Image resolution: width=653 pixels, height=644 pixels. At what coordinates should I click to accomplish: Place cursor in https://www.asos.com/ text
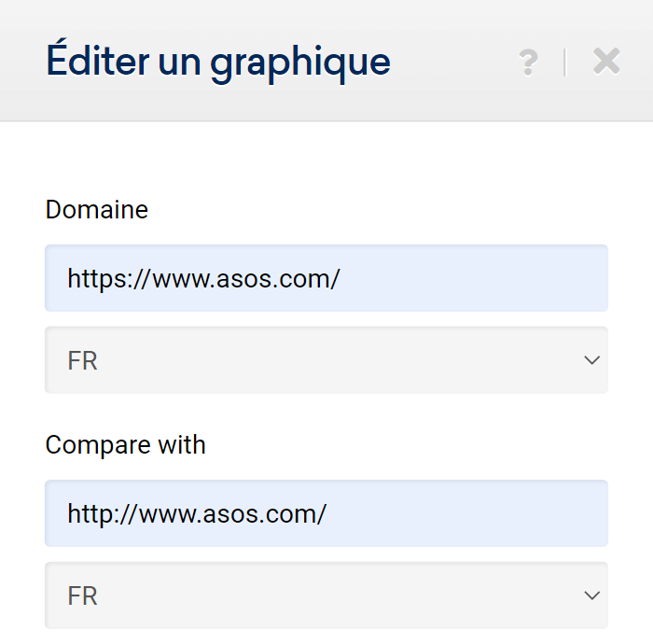(x=203, y=279)
